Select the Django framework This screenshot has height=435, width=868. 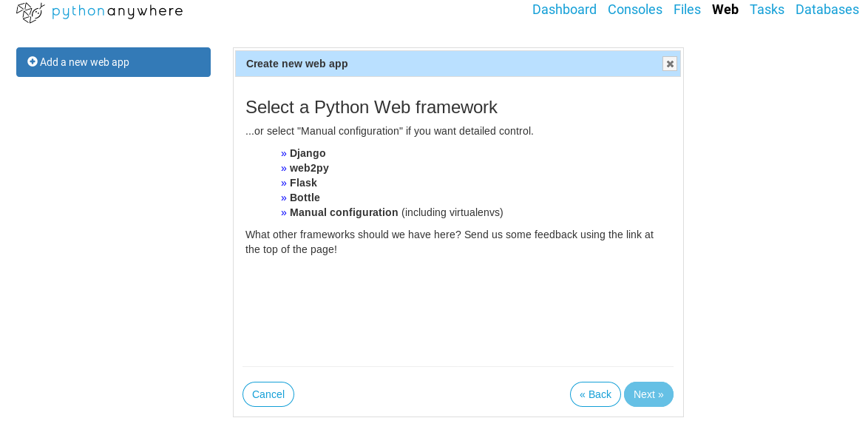(x=308, y=153)
